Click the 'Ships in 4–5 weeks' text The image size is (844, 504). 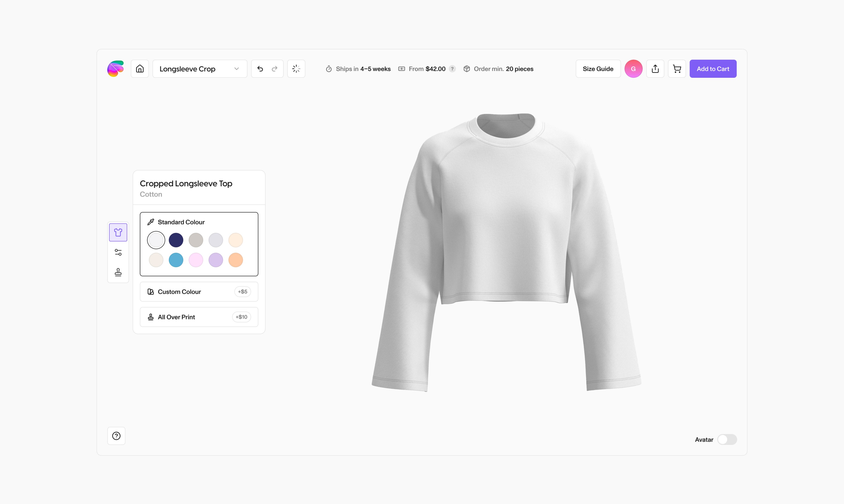tap(363, 69)
